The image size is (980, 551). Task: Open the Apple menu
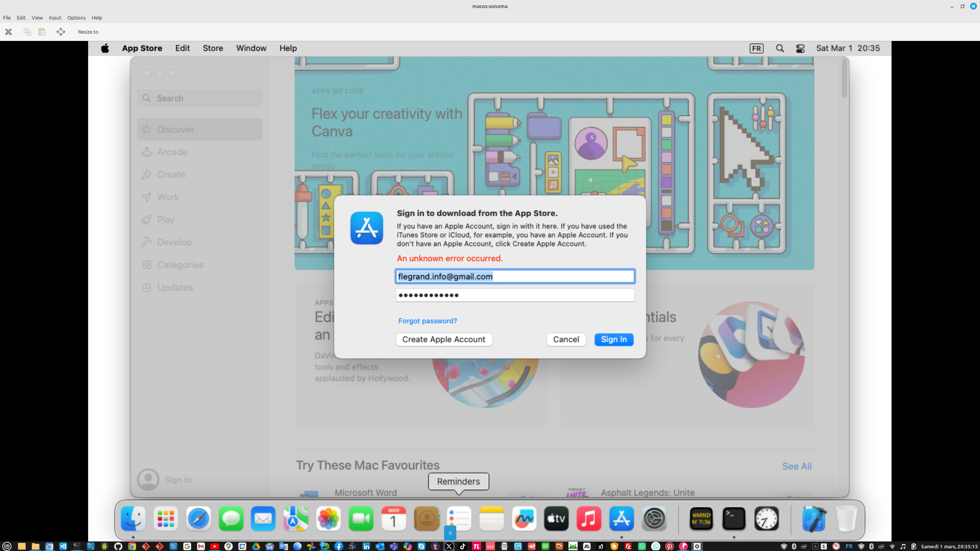tap(105, 49)
